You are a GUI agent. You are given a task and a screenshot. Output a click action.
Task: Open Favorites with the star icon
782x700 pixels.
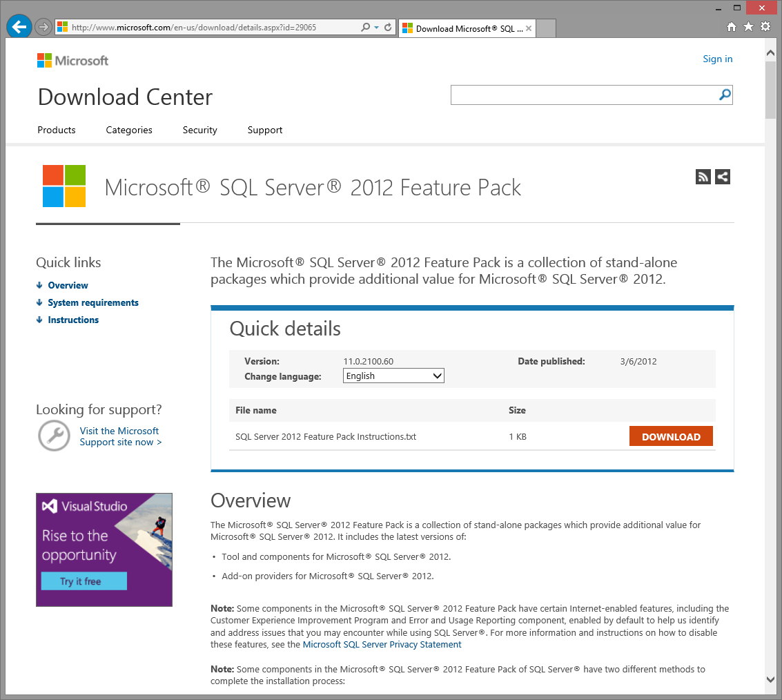[748, 27]
